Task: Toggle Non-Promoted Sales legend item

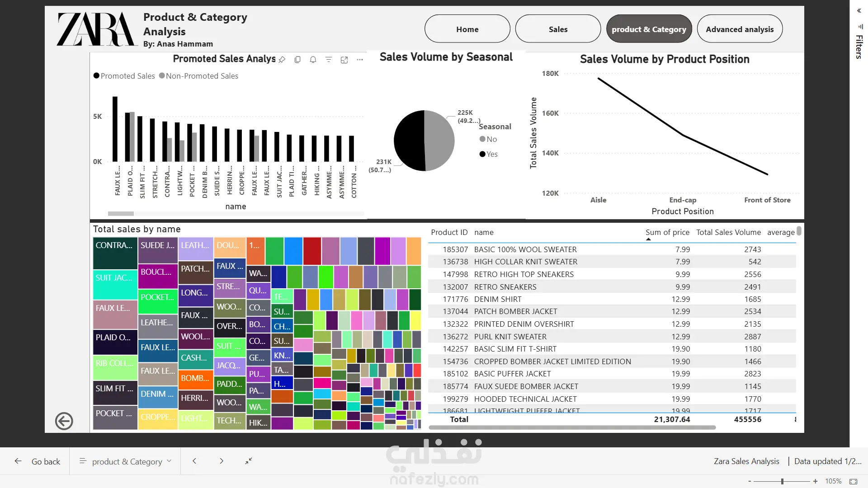Action: tap(198, 76)
